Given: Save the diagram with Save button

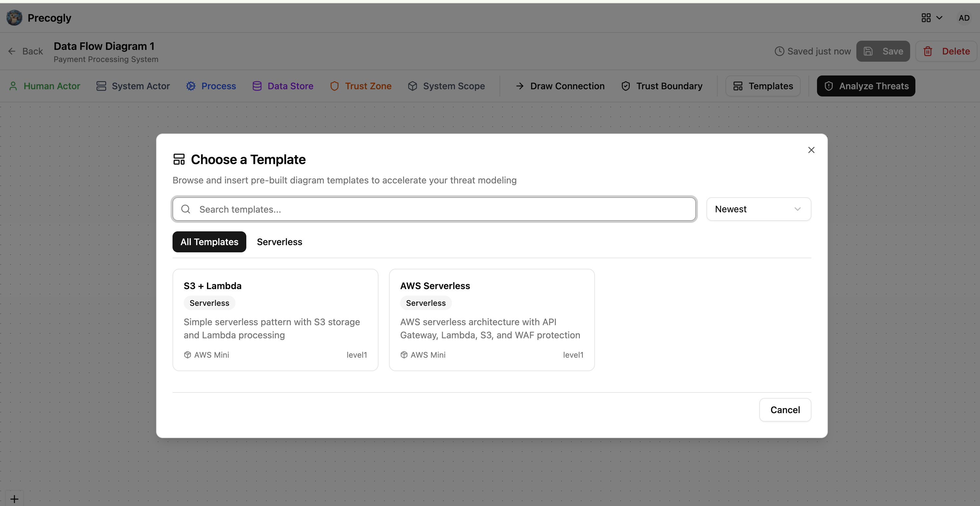Looking at the screenshot, I should (x=883, y=51).
